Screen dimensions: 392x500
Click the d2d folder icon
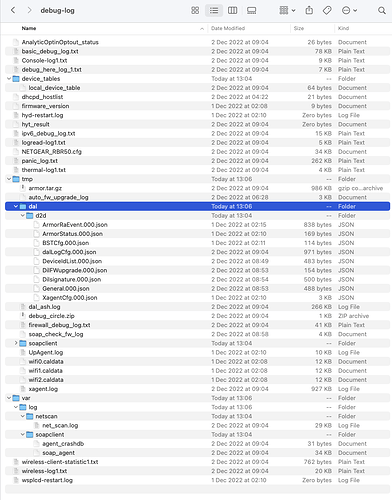coord(30,216)
